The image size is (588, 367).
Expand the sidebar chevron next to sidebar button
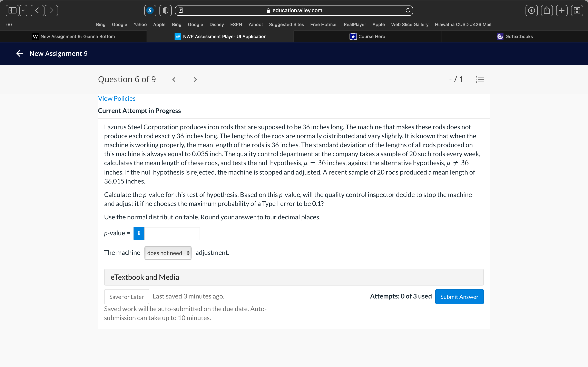coord(23,10)
